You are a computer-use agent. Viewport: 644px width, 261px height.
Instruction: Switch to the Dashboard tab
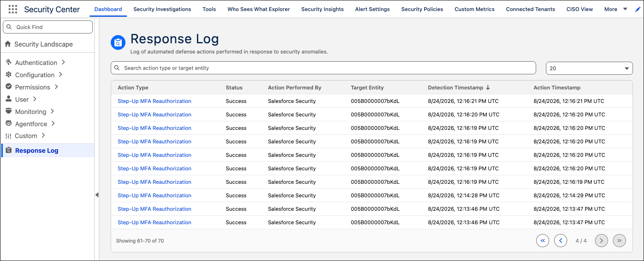tap(108, 9)
